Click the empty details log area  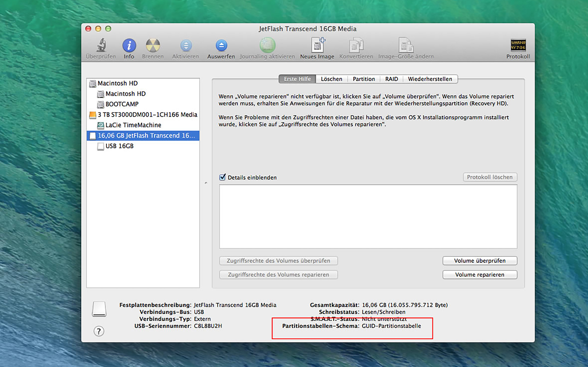click(368, 216)
